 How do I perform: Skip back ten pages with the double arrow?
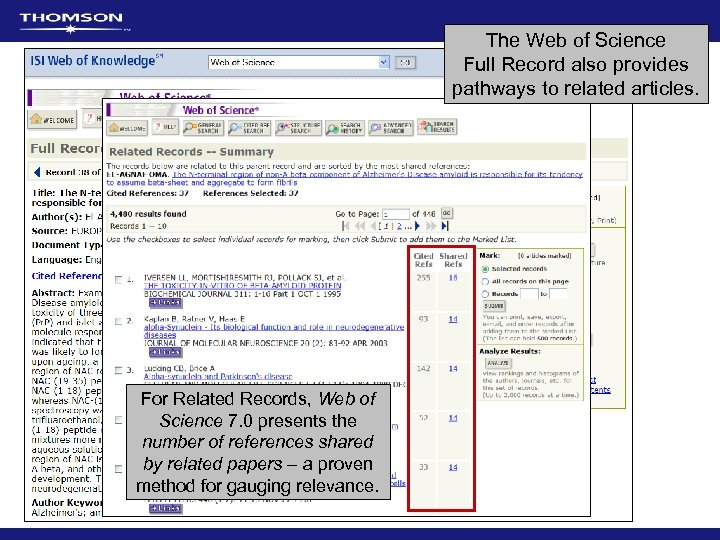(x=360, y=225)
